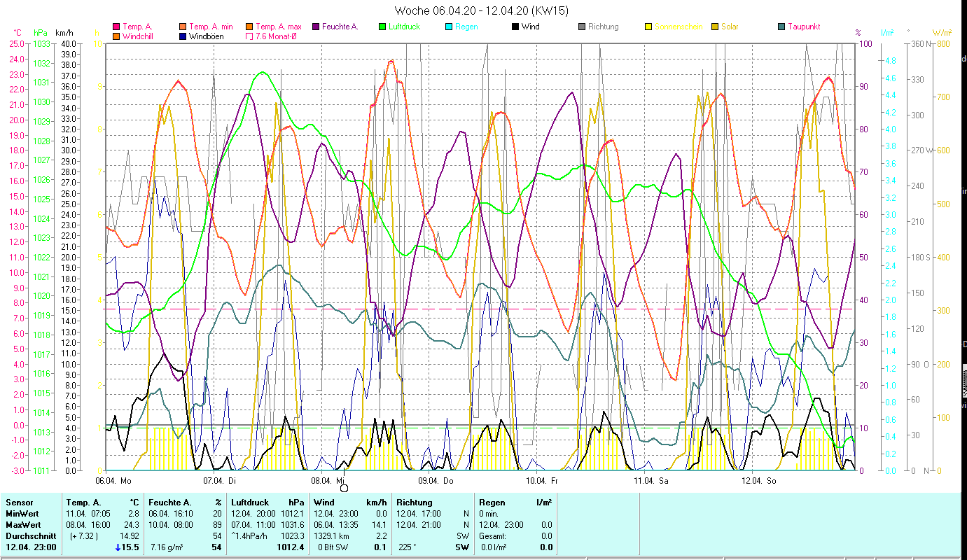Screen dimensions: 967x560
Task: Click the '7.16 g/m³' absolute humidity value
Action: coord(167,547)
